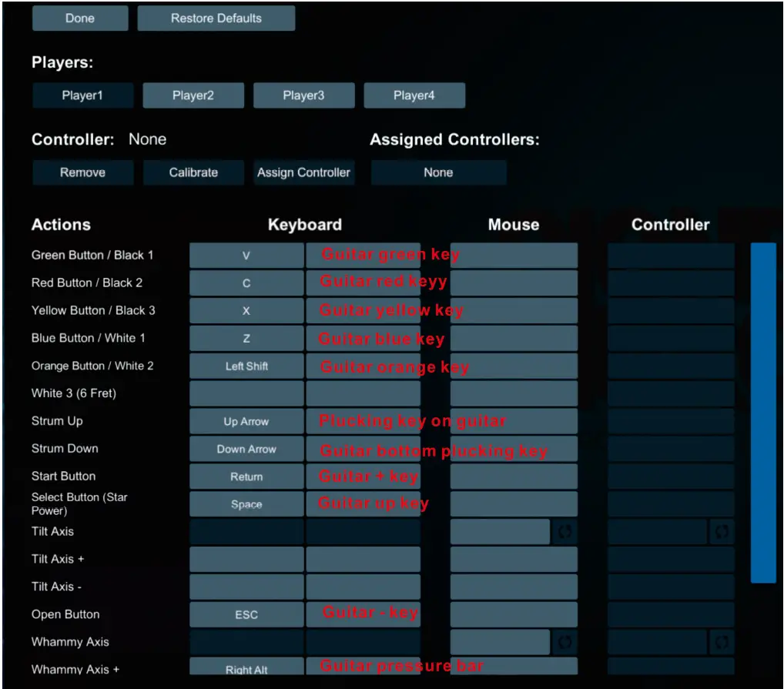This screenshot has width=784, height=689.
Task: Rebind the C key for Red Button
Action: [x=246, y=283]
